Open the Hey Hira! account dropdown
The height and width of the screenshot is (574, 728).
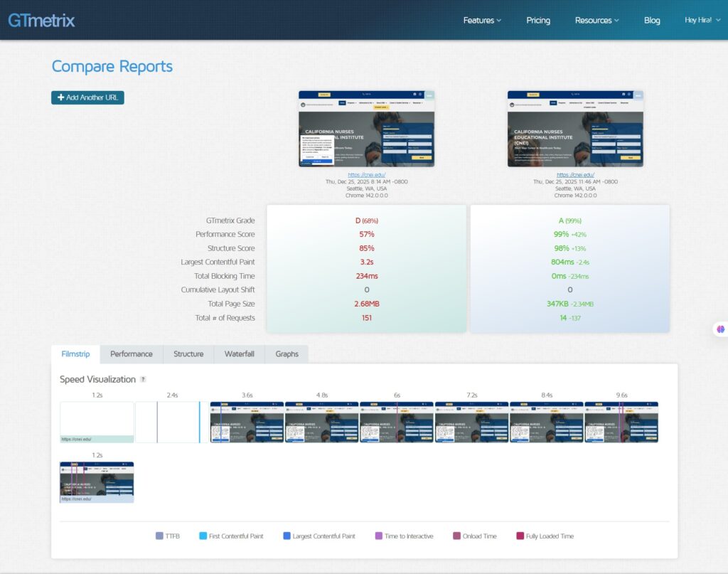pyautogui.click(x=702, y=21)
